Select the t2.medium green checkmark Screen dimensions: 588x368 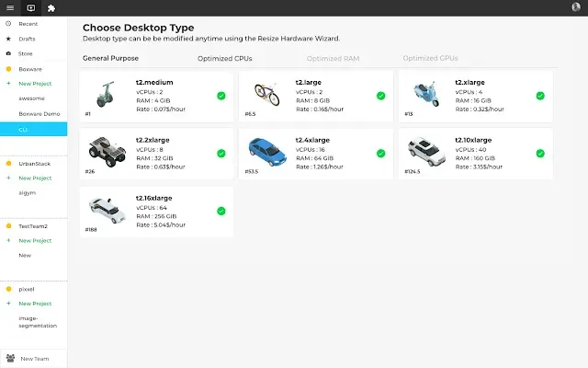tap(221, 96)
